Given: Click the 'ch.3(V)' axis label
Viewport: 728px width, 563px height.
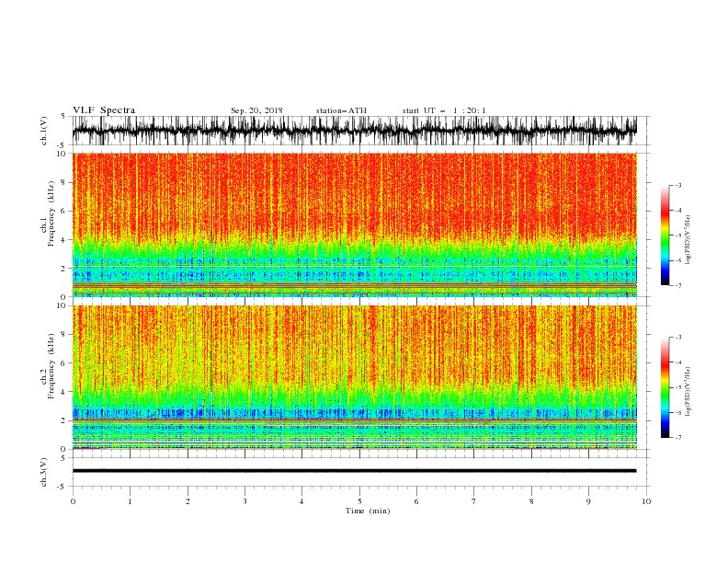Looking at the screenshot, I should (44, 472).
